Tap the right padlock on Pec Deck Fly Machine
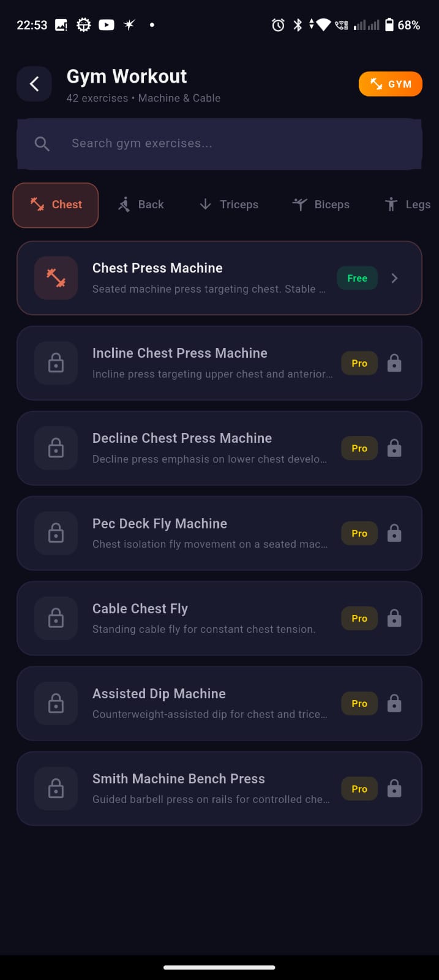 pos(394,533)
